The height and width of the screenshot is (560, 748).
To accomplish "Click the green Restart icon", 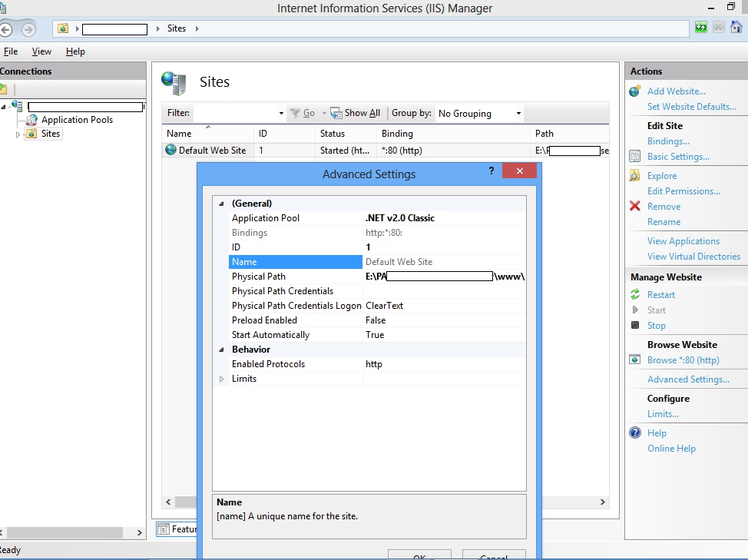I will pyautogui.click(x=634, y=295).
